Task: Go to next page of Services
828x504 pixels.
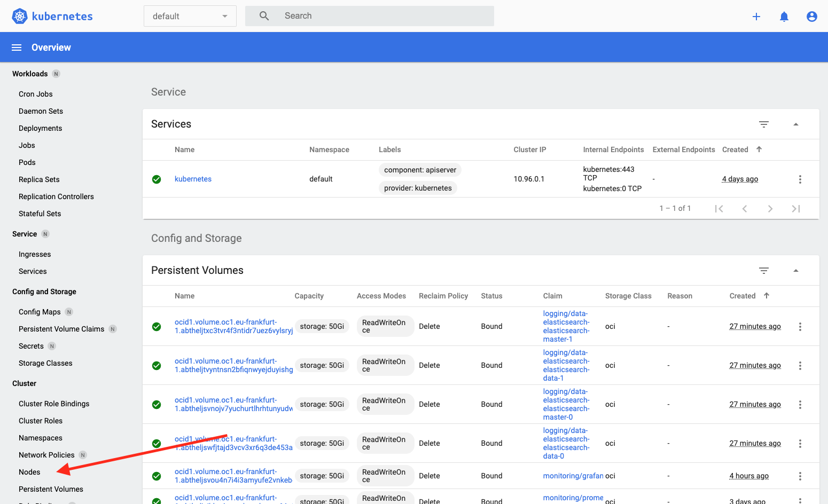Action: (x=770, y=209)
